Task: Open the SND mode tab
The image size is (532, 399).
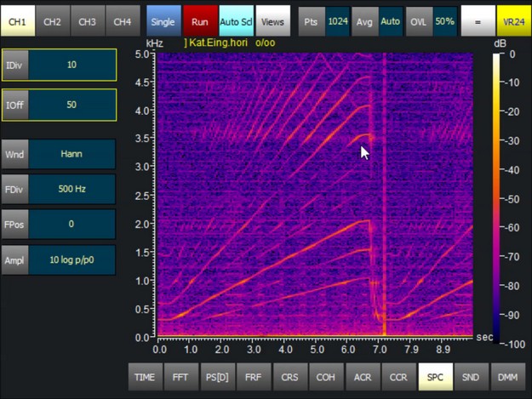Action: pos(471,377)
